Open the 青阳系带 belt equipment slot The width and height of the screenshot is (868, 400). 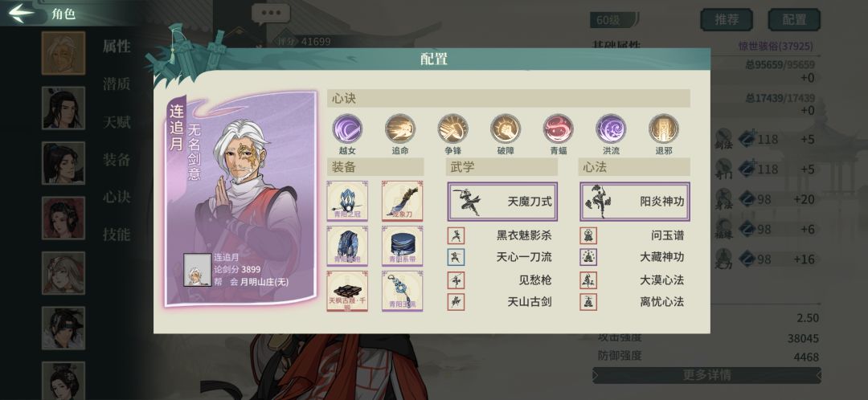403,246
